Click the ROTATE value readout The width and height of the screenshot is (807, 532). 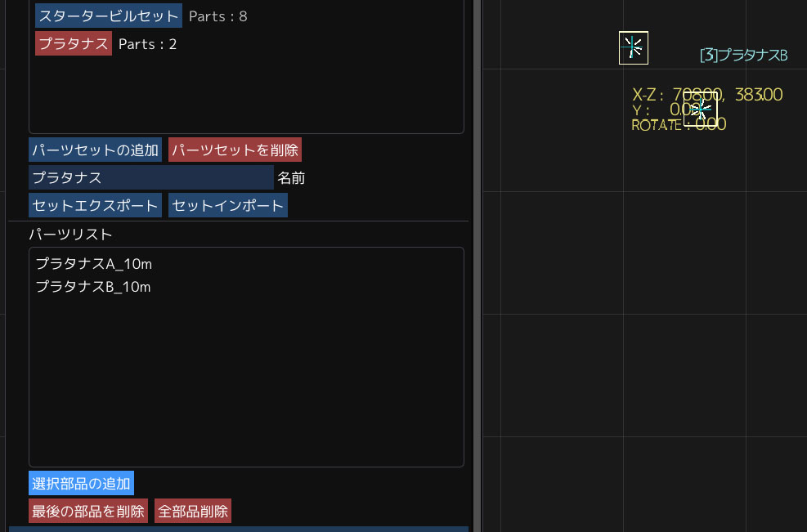click(x=679, y=124)
